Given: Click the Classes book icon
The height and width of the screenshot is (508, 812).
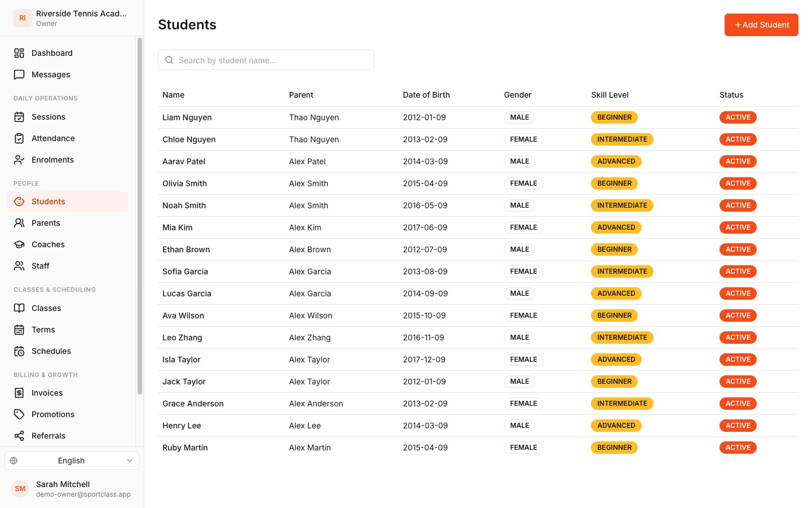Looking at the screenshot, I should pyautogui.click(x=19, y=308).
